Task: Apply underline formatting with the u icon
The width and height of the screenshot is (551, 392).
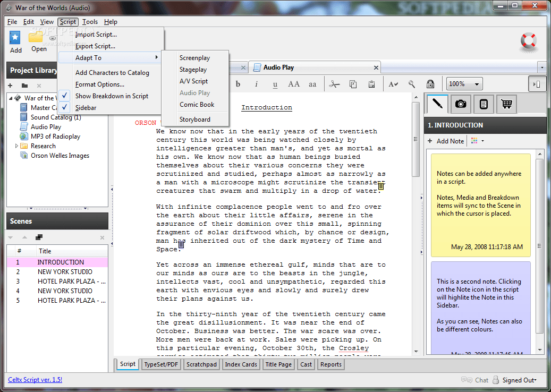Action: click(x=275, y=84)
